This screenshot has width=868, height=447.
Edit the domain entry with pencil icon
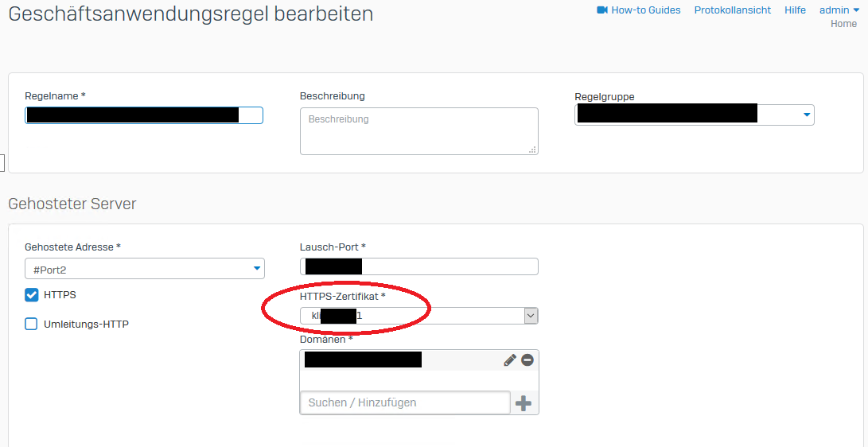tap(510, 360)
